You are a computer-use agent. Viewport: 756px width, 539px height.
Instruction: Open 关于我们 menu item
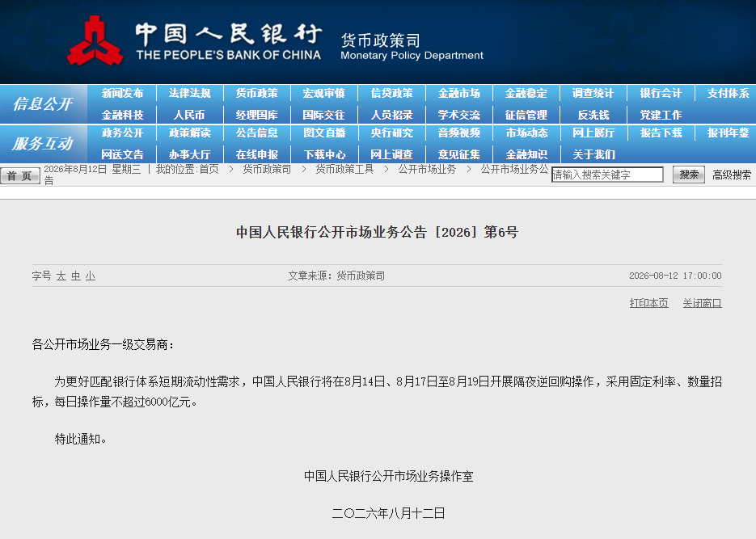tap(593, 154)
